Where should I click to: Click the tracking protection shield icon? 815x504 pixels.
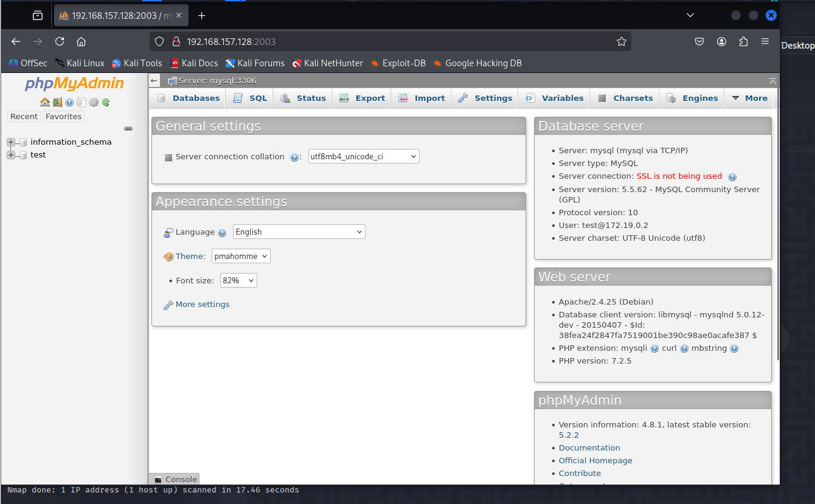coord(159,41)
